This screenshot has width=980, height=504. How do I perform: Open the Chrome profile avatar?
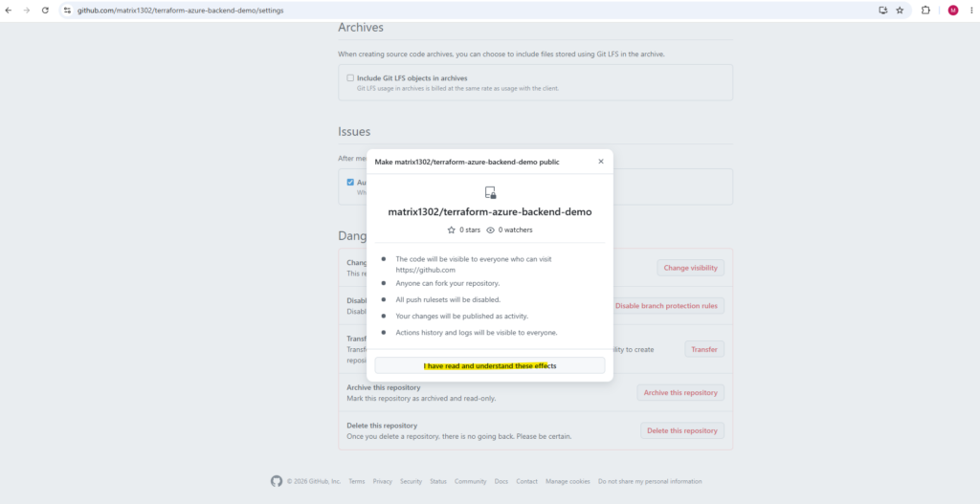[x=953, y=10]
